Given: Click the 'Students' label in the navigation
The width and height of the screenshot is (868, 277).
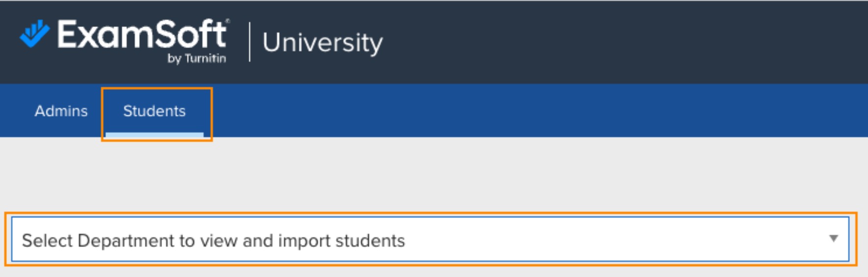Looking at the screenshot, I should click(154, 111).
